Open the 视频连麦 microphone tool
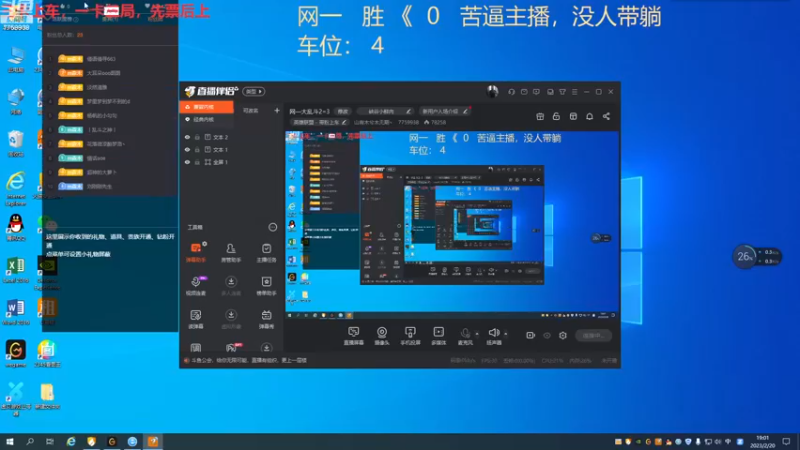Image resolution: width=800 pixels, height=450 pixels. (x=196, y=286)
